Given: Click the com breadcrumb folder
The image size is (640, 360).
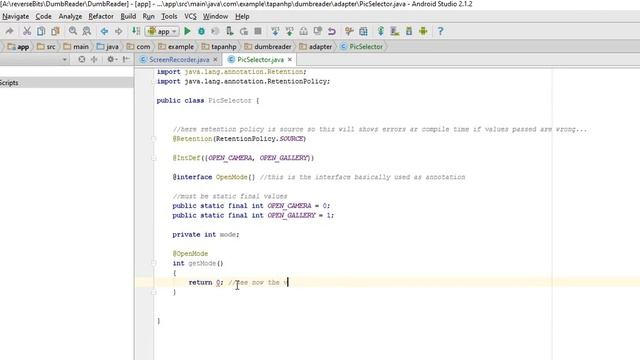Looking at the screenshot, I should tap(138, 47).
